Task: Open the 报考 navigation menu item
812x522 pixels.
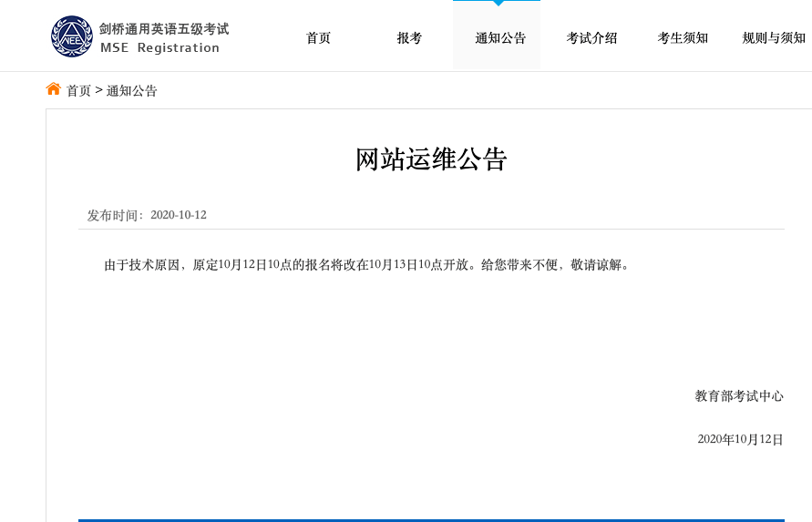Action: [409, 37]
